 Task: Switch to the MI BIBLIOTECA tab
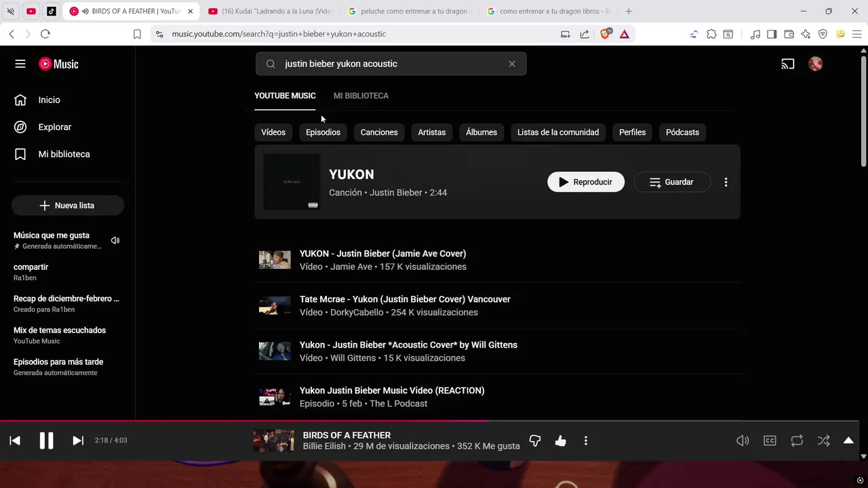pyautogui.click(x=361, y=96)
